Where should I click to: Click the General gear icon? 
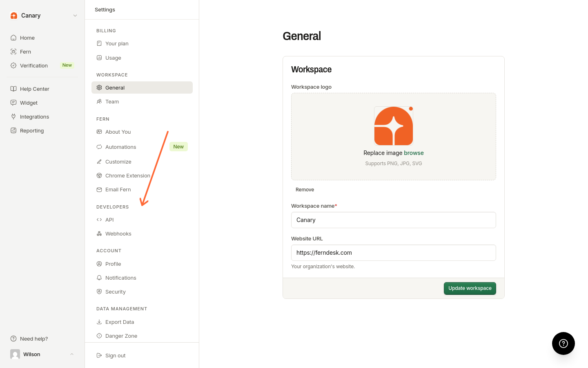point(99,88)
